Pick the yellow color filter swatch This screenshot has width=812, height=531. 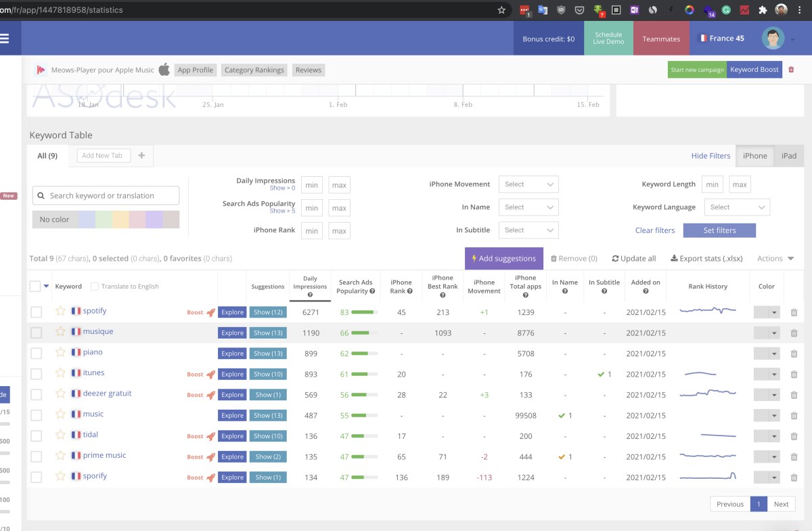click(120, 219)
